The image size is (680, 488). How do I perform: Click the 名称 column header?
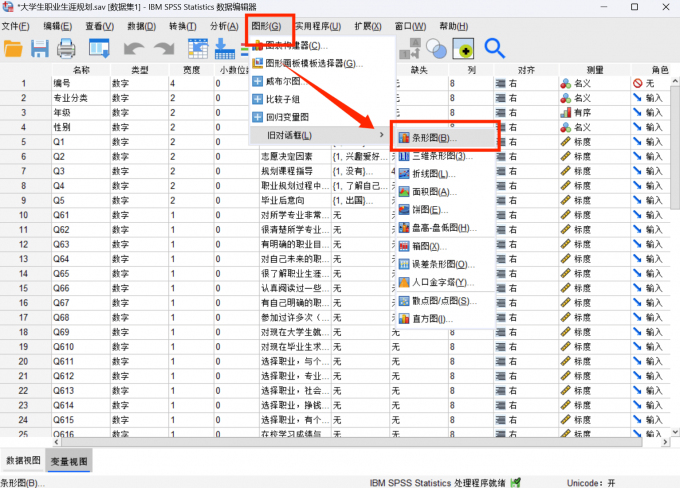(x=81, y=70)
